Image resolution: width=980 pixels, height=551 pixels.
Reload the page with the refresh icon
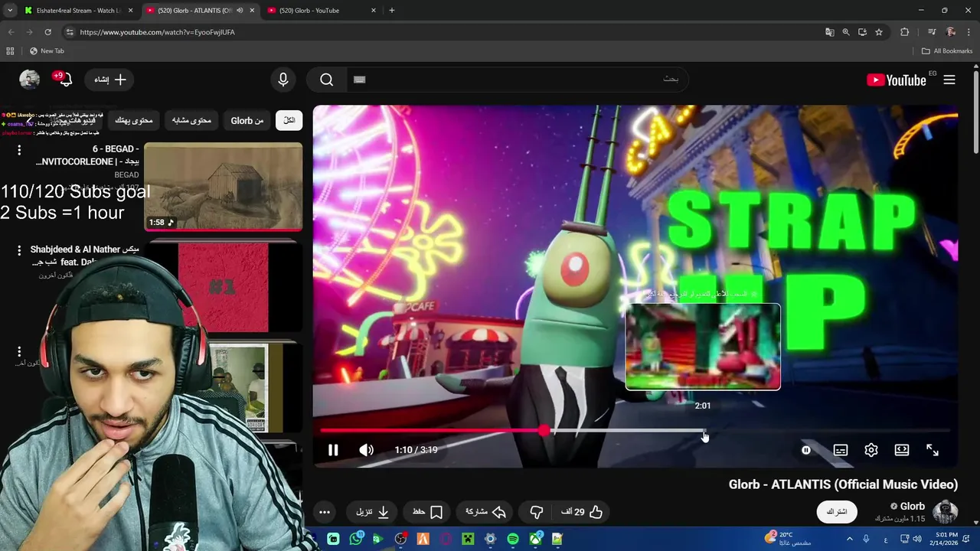(47, 32)
